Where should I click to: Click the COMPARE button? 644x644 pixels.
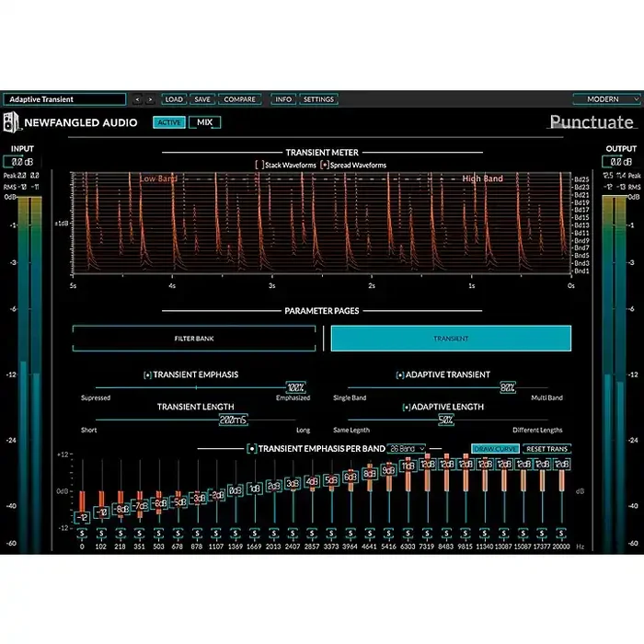(240, 99)
